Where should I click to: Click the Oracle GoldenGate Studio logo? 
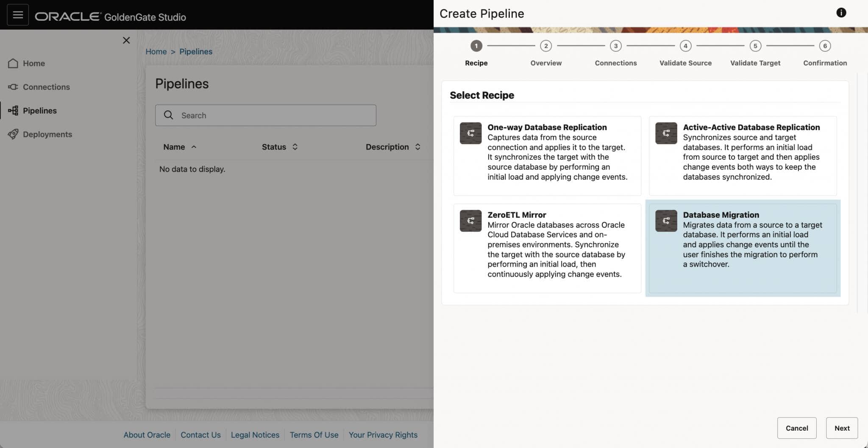[x=110, y=17]
